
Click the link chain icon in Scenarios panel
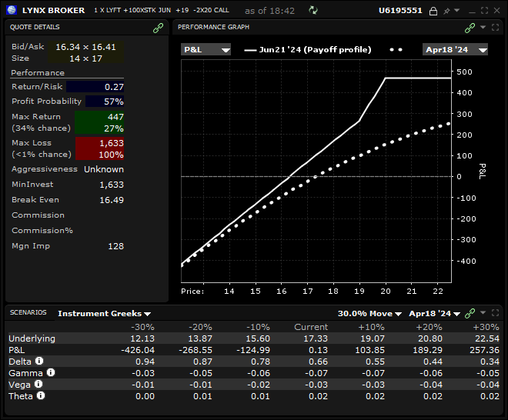[x=470, y=313]
